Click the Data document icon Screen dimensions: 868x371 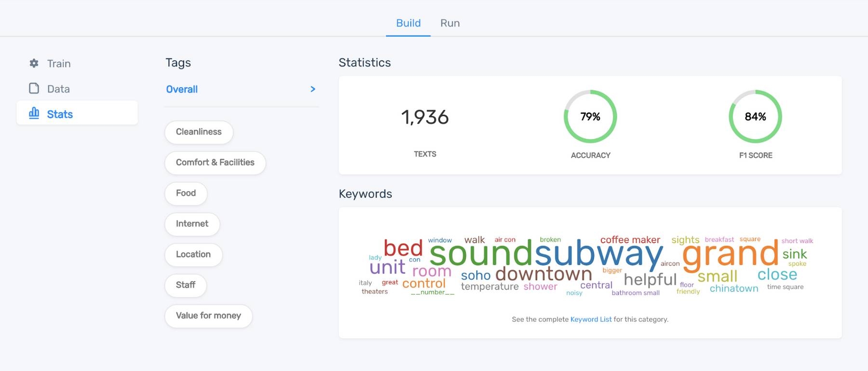click(34, 88)
